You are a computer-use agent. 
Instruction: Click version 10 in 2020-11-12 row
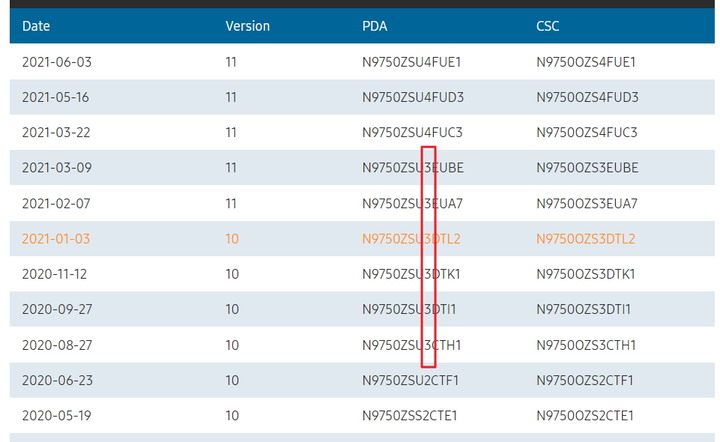(232, 274)
